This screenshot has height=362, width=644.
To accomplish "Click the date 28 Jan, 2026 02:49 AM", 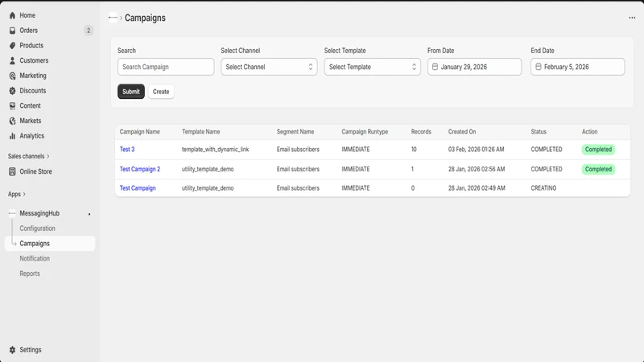I will 477,188.
